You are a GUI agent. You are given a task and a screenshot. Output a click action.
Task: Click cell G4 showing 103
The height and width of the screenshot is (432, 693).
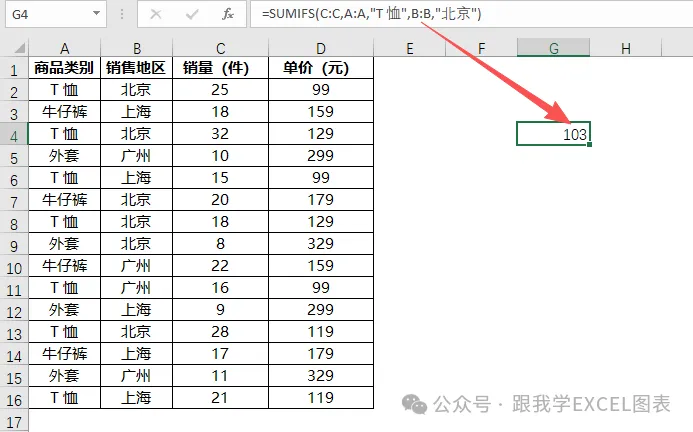pos(553,134)
